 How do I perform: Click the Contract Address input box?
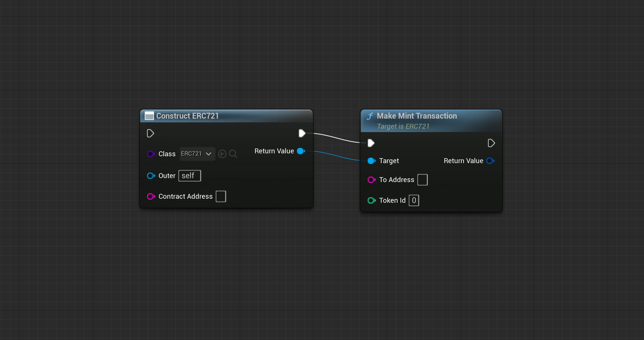point(221,196)
